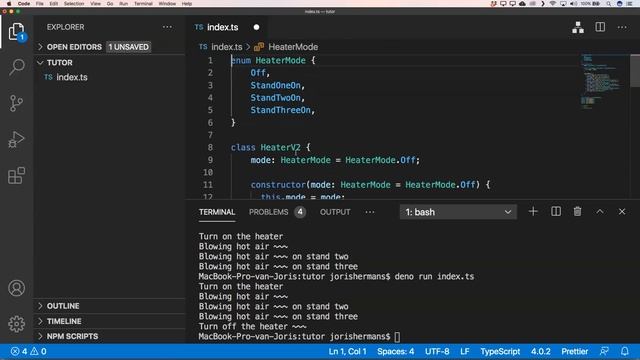Click the unsaved dot on index.ts tab

coord(256,27)
